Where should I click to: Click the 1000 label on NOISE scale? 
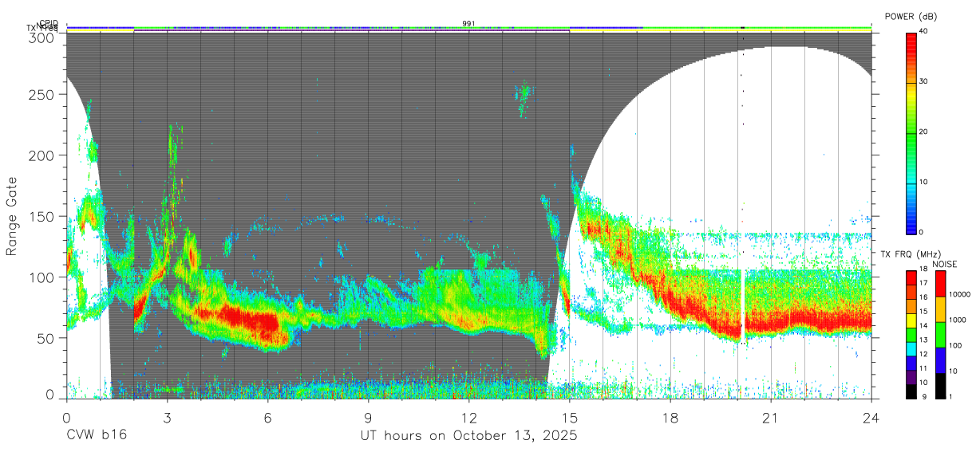coord(958,321)
